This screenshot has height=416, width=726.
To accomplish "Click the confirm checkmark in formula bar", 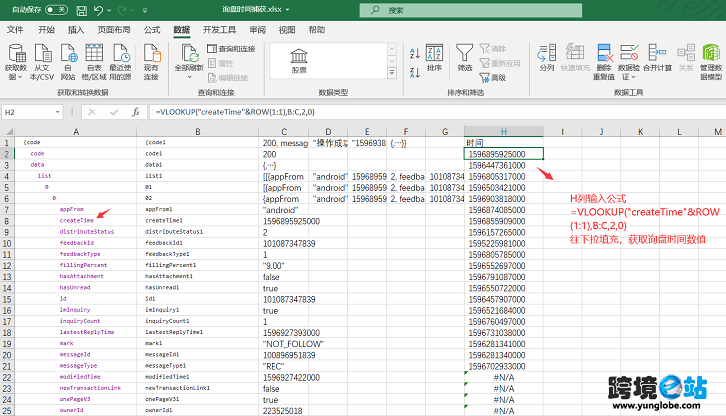I will pyautogui.click(x=114, y=112).
